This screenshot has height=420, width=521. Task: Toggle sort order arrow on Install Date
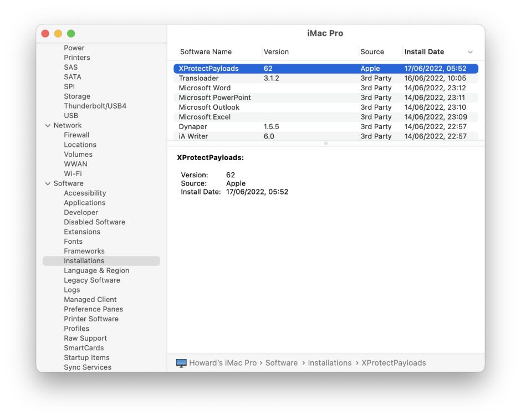point(470,52)
